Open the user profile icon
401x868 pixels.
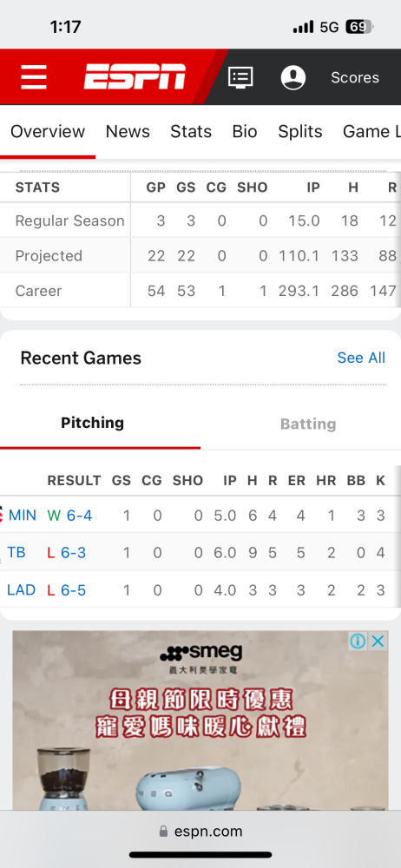coord(293,77)
